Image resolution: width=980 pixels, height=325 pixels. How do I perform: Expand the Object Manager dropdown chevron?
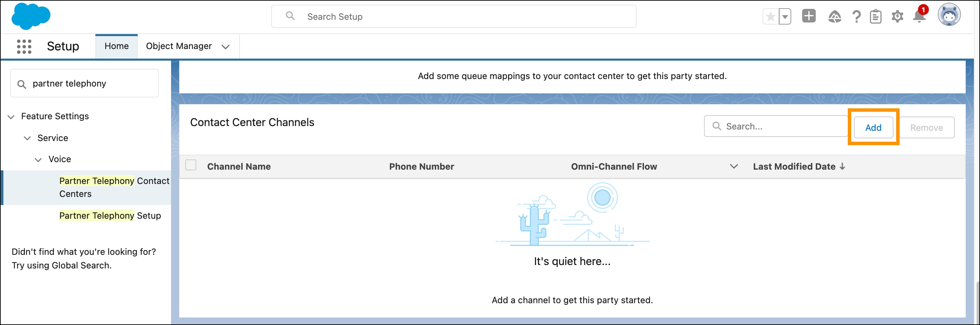coord(226,47)
